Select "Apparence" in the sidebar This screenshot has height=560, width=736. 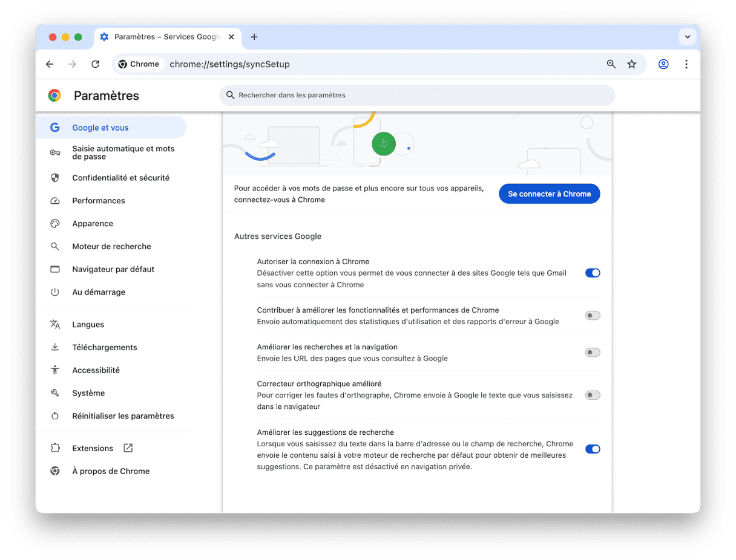93,224
